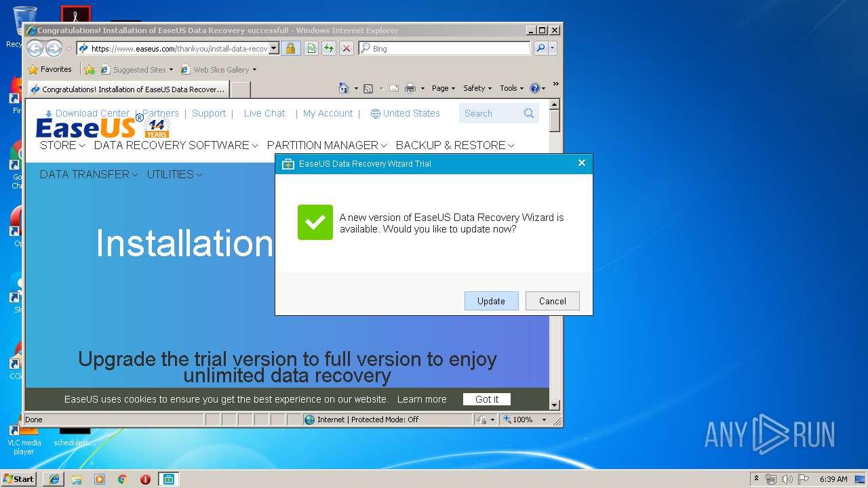Open the address bar URL dropdown
The height and width of the screenshot is (488, 868).
[x=274, y=48]
